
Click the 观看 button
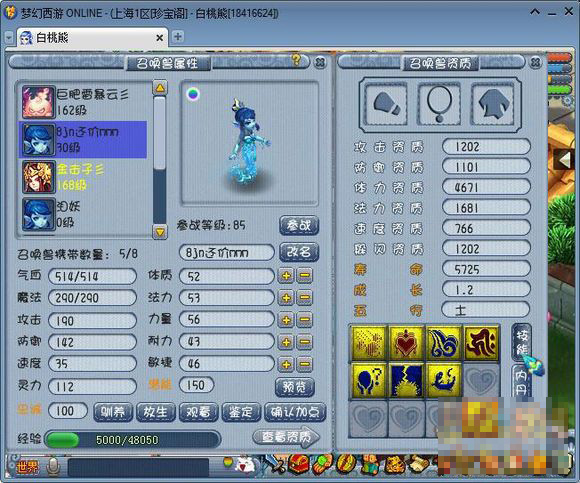(198, 412)
